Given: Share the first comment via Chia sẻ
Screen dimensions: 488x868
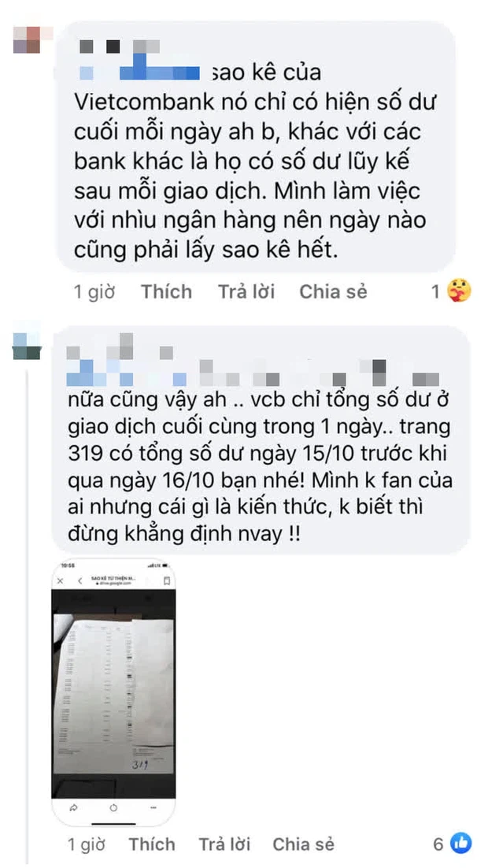Looking at the screenshot, I should (x=333, y=291).
